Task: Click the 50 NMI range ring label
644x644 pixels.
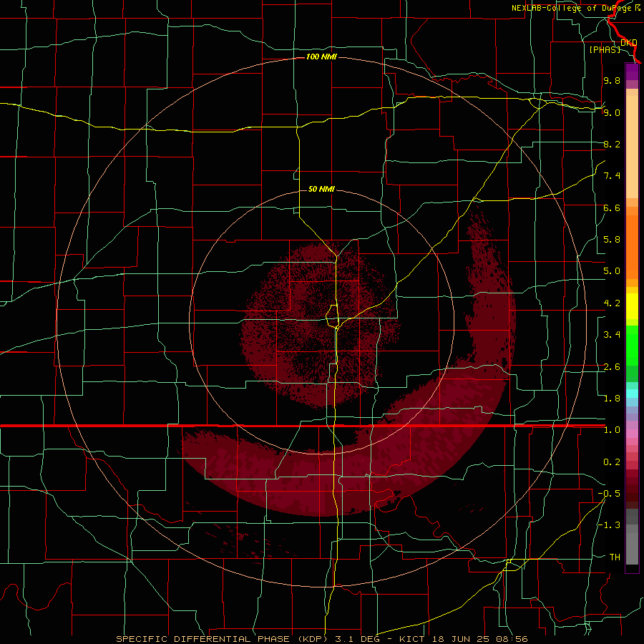Action: (x=321, y=189)
